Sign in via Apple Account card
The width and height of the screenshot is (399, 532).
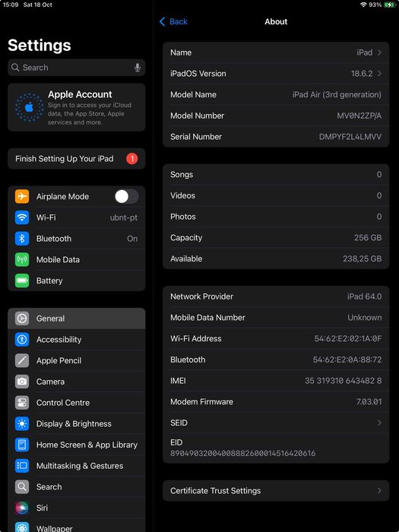coord(77,107)
